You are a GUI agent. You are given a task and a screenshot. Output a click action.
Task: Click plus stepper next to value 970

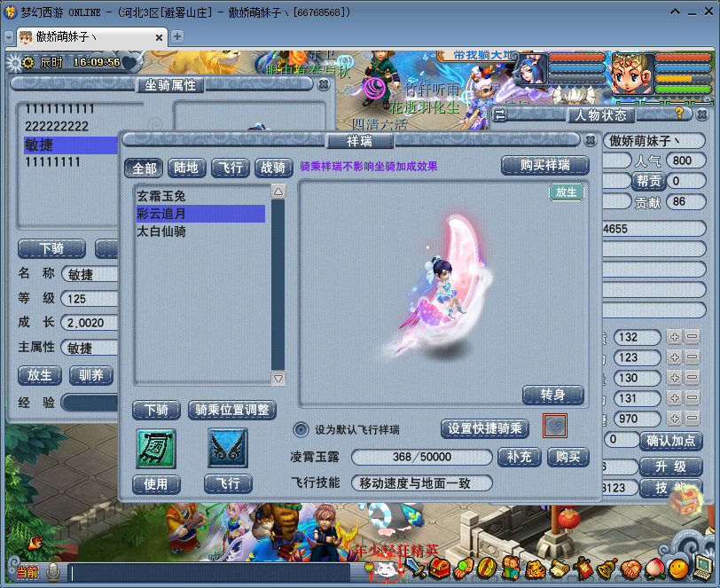pos(674,418)
